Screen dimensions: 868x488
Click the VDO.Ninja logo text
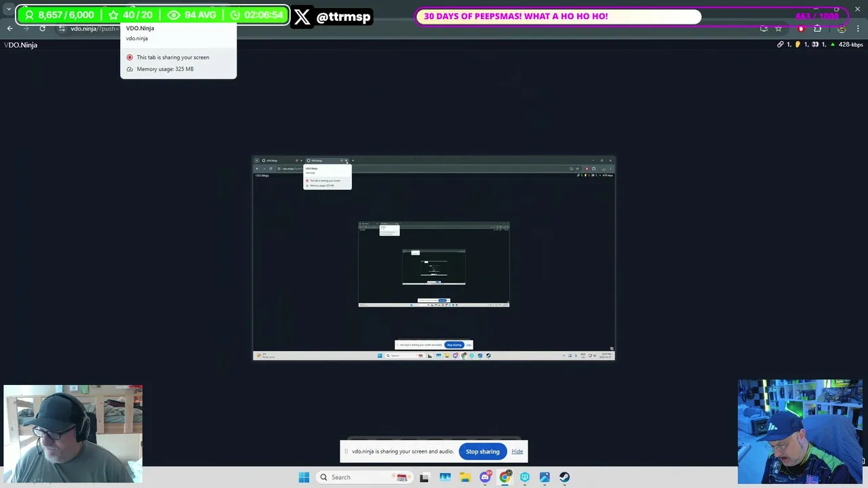tap(20, 45)
